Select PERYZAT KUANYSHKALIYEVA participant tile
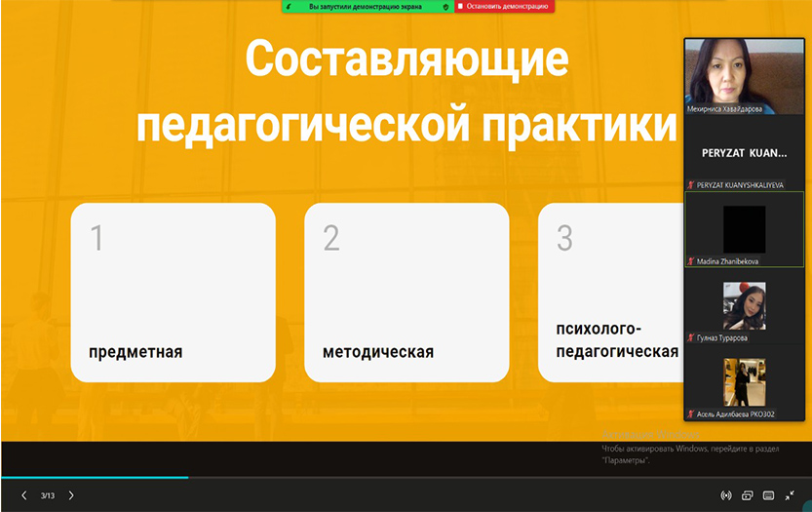This screenshot has height=512, width=812. (744, 154)
